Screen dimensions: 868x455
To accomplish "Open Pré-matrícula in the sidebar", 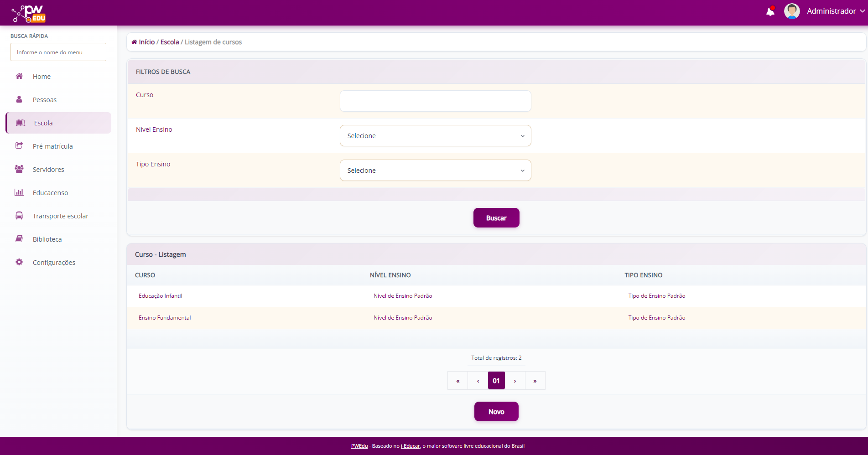I will pos(52,146).
